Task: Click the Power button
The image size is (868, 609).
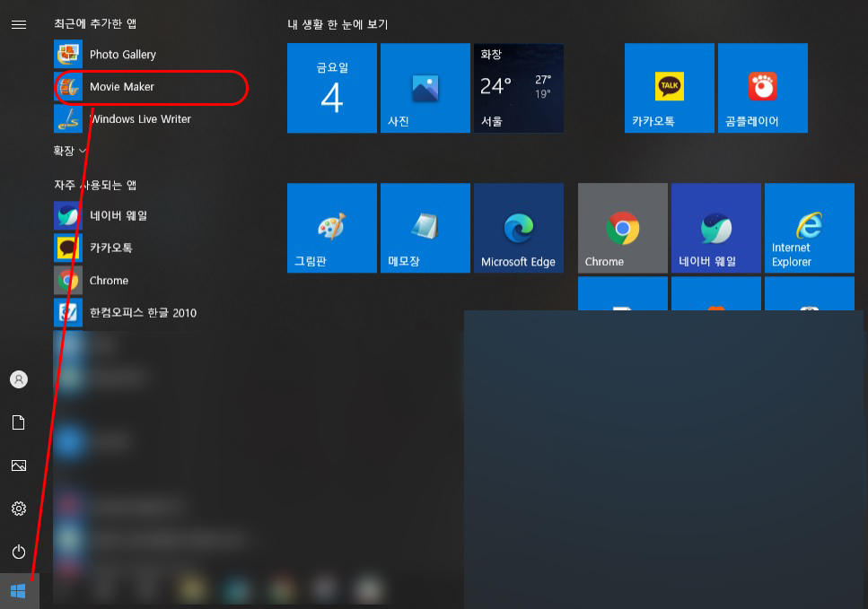Action: [x=19, y=552]
